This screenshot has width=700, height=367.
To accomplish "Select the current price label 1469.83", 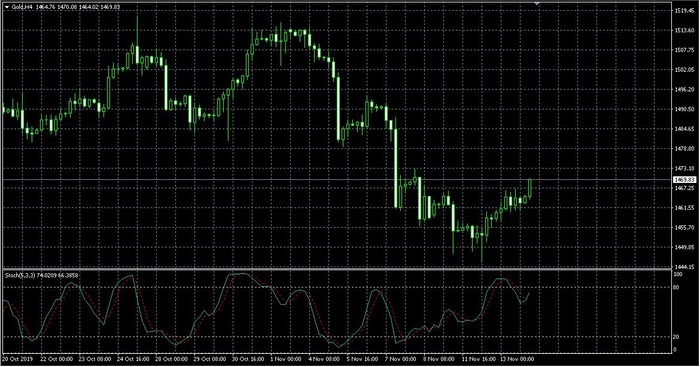I will pyautogui.click(x=684, y=179).
